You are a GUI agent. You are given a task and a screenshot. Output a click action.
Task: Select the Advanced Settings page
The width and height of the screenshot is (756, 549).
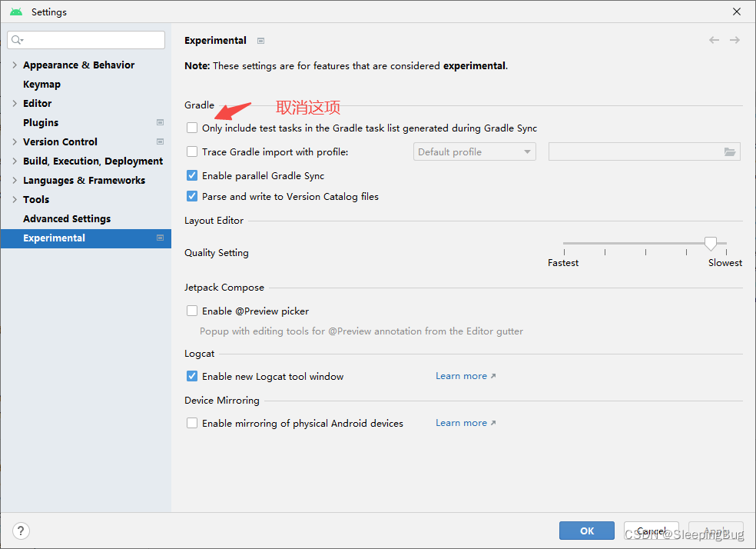(x=67, y=218)
